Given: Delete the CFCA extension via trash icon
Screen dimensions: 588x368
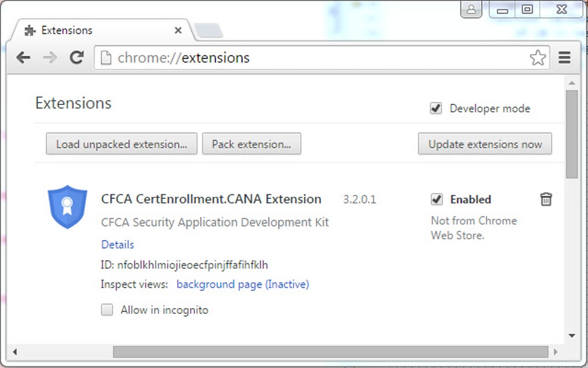Looking at the screenshot, I should click(545, 199).
